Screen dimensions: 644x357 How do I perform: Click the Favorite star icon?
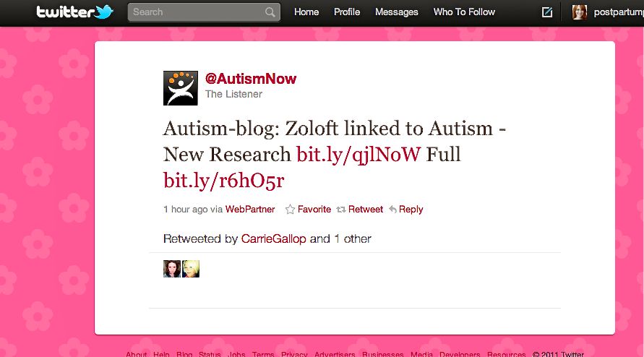tap(290, 210)
